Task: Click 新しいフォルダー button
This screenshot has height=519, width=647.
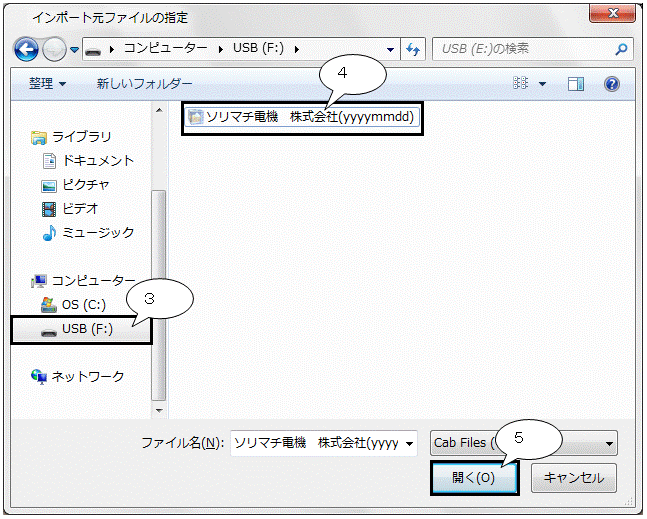Action: (x=144, y=84)
